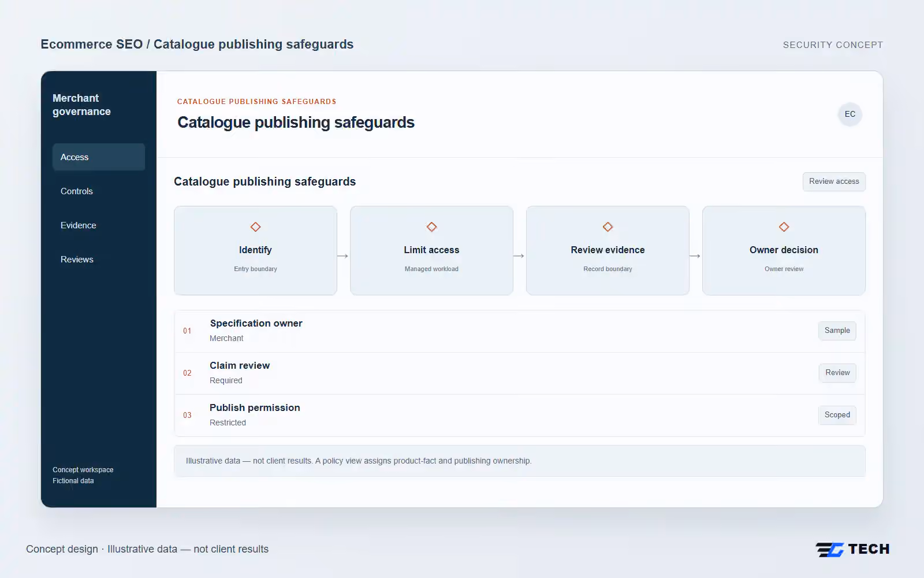The width and height of the screenshot is (924, 578).
Task: Click the Entry boundary caption
Action: 255,269
